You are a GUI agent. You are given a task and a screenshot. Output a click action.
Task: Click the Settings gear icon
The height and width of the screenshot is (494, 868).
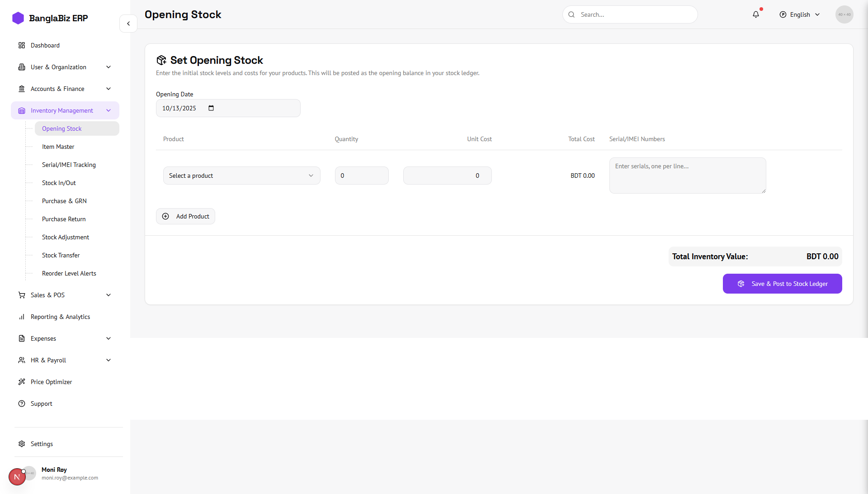tap(22, 444)
